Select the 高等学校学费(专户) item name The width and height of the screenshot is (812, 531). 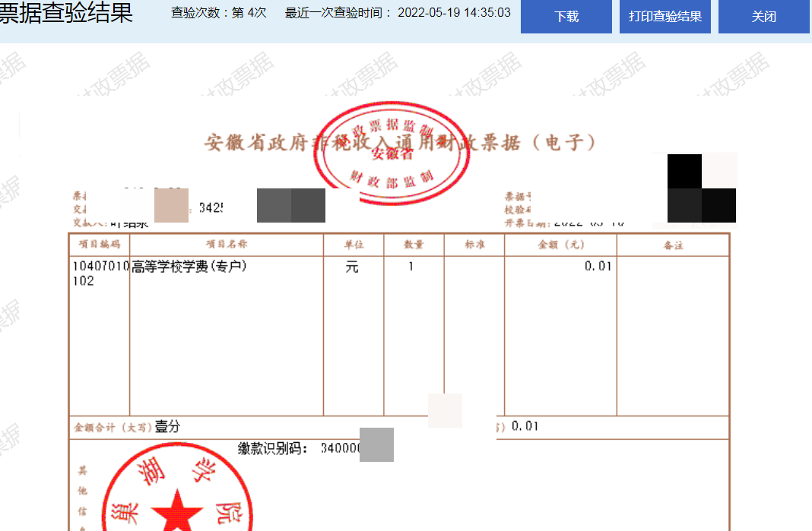[189, 267]
